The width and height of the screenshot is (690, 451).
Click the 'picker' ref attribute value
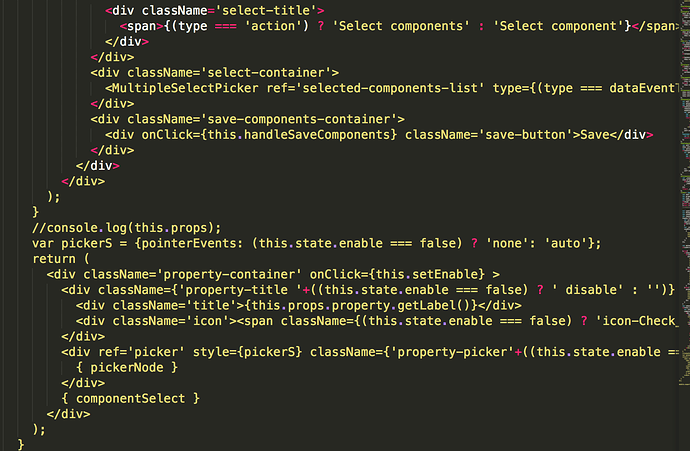pyautogui.click(x=156, y=352)
